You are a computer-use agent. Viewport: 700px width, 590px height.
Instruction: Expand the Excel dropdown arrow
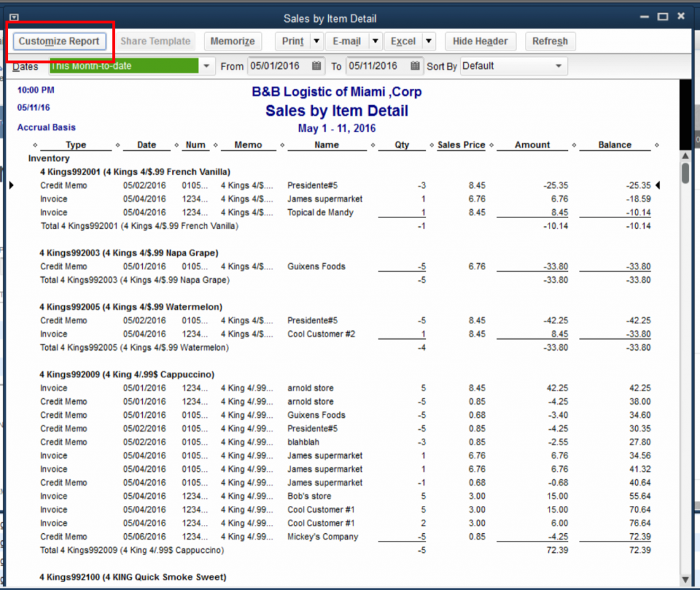click(x=429, y=41)
